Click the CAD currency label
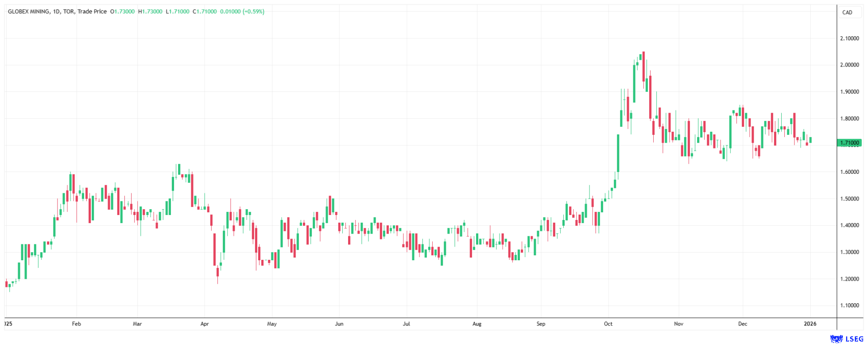The width and height of the screenshot is (868, 344). tap(847, 12)
